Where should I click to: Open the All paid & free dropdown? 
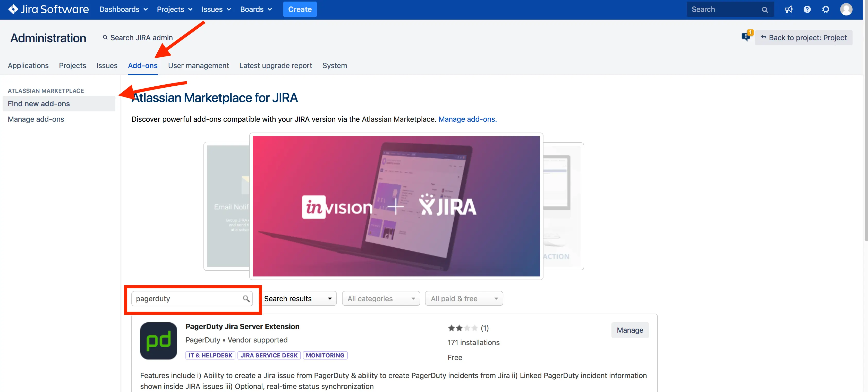tap(464, 299)
